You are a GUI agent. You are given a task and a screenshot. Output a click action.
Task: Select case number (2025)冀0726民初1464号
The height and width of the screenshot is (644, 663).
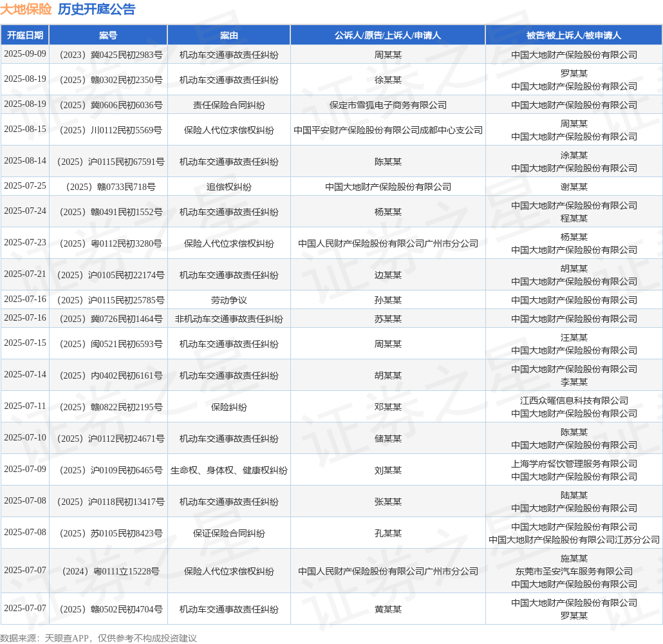(108, 319)
